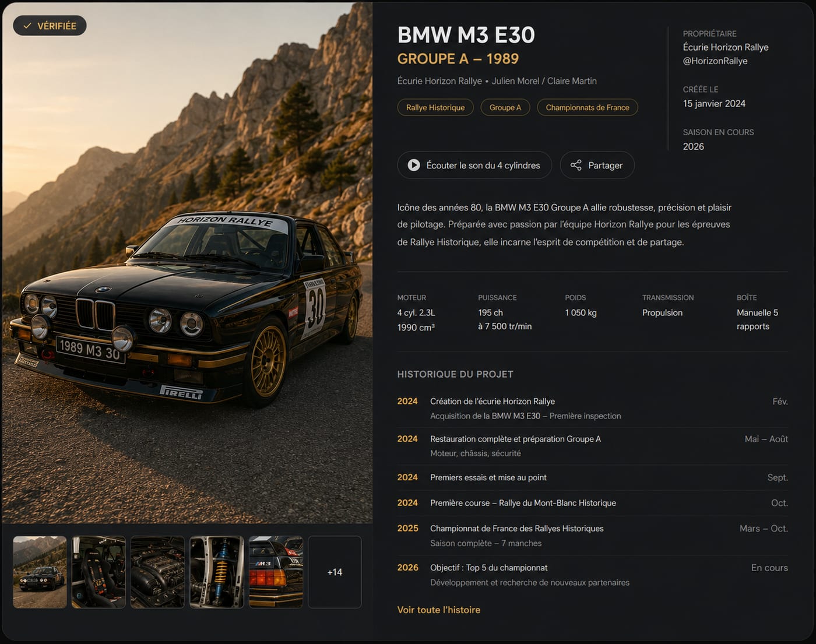The width and height of the screenshot is (816, 644).
Task: Click the Mai – Août date range
Action: 766,439
